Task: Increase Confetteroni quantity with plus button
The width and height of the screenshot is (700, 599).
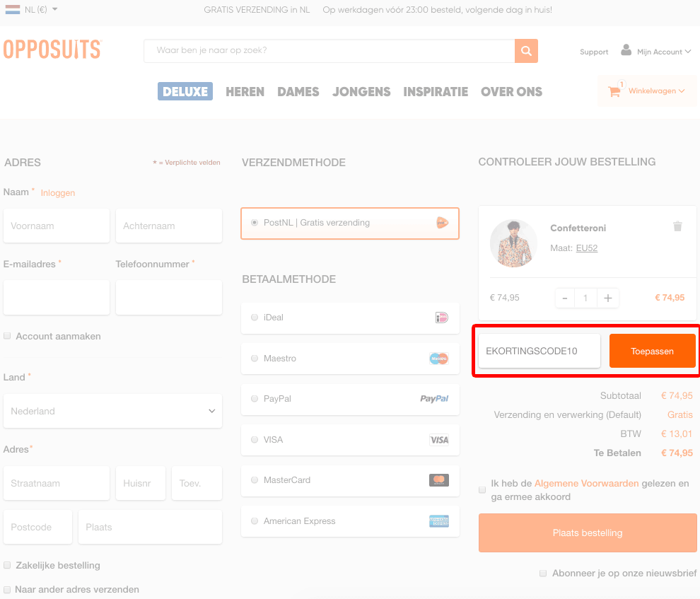Action: click(607, 298)
